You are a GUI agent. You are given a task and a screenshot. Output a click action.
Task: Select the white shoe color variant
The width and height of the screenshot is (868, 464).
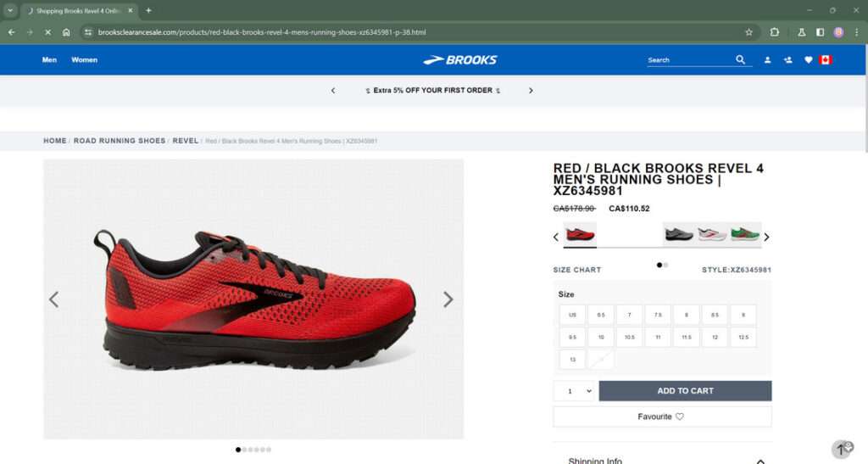pyautogui.click(x=712, y=234)
